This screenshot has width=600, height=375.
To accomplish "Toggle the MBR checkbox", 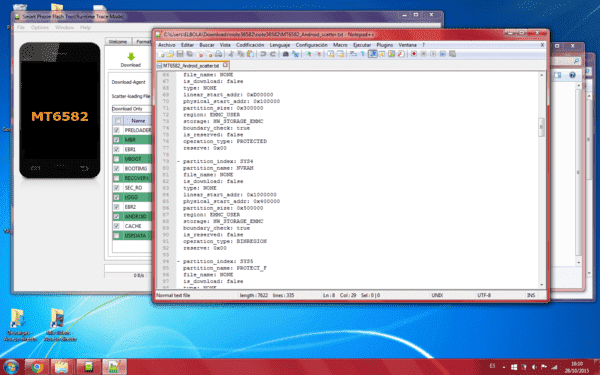I will click(x=117, y=140).
